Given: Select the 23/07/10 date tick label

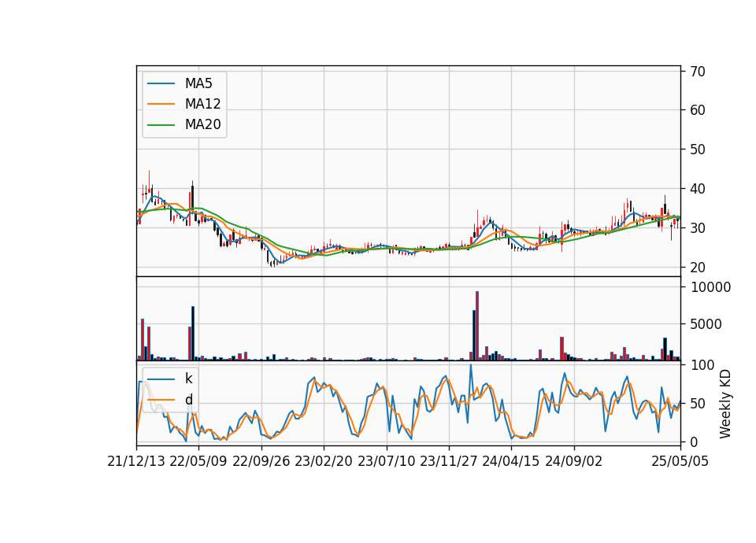Looking at the screenshot, I should tap(386, 461).
